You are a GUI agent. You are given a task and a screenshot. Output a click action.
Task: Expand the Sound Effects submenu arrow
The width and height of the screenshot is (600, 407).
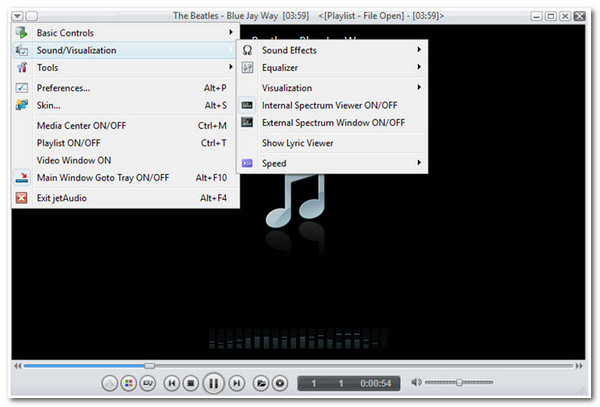click(x=419, y=49)
